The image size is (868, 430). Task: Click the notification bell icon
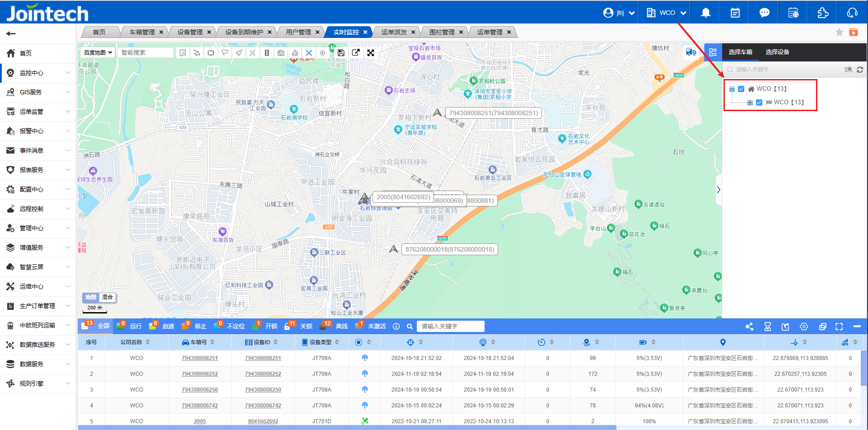tap(705, 13)
